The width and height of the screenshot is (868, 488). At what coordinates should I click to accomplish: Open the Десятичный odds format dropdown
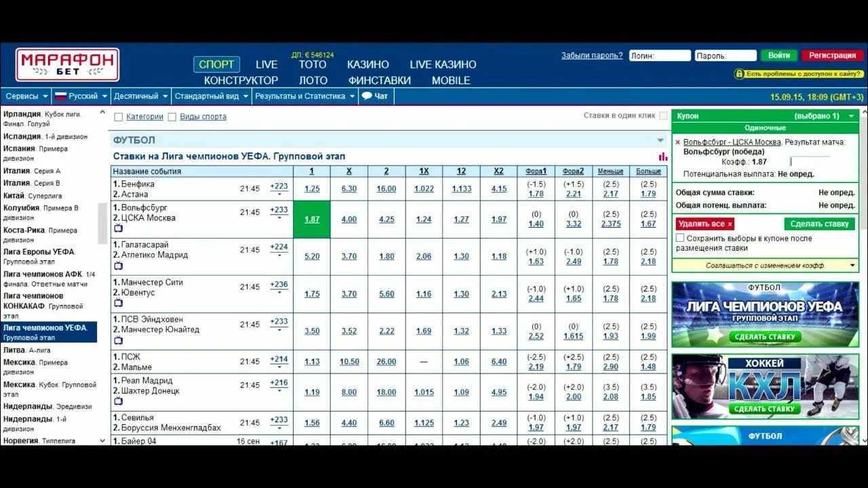tap(140, 96)
